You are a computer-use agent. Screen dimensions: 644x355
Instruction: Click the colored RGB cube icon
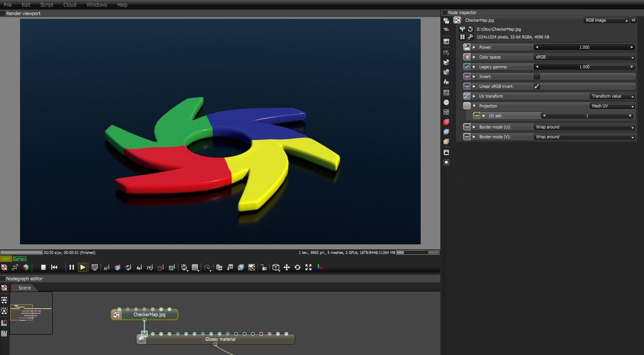pyautogui.click(x=26, y=267)
